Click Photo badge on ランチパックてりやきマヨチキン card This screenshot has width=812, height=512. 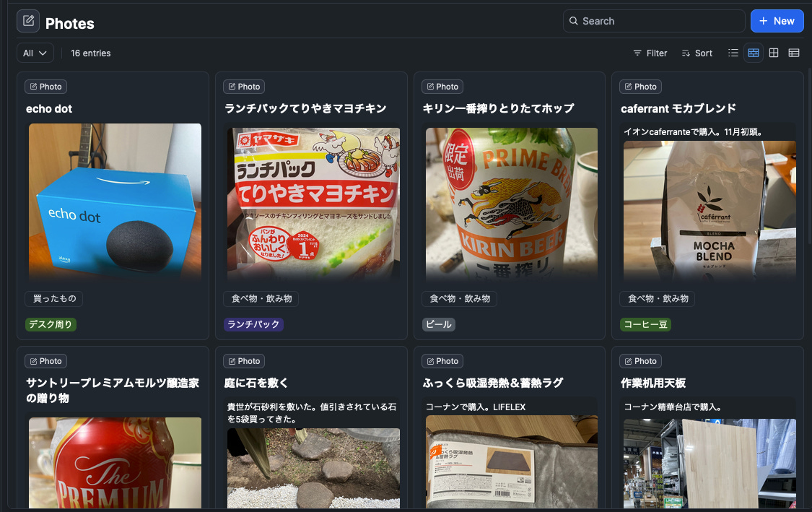click(x=244, y=87)
